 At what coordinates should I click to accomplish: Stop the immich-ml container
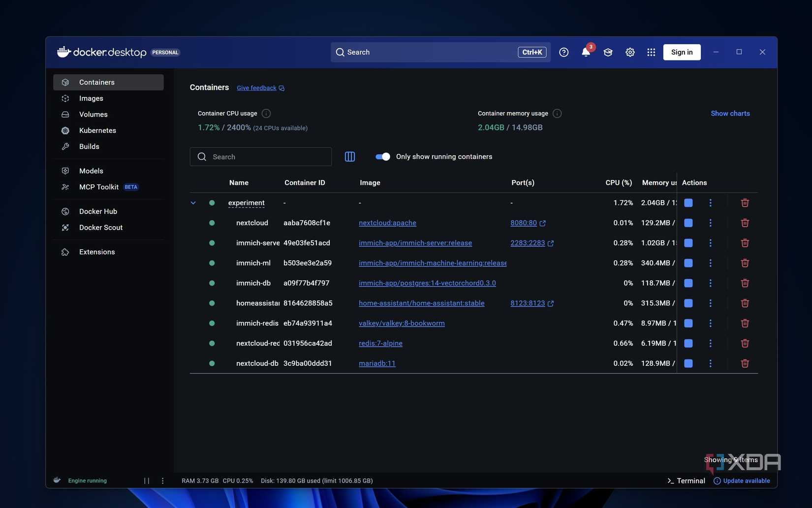tap(688, 263)
